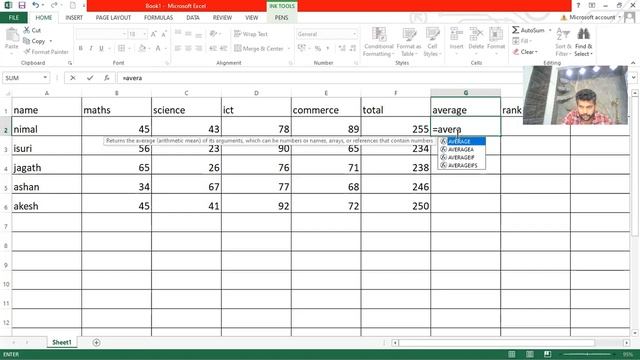This screenshot has width=640, height=360.
Task: Click the Font Color letter A
Action: pos(158,49)
